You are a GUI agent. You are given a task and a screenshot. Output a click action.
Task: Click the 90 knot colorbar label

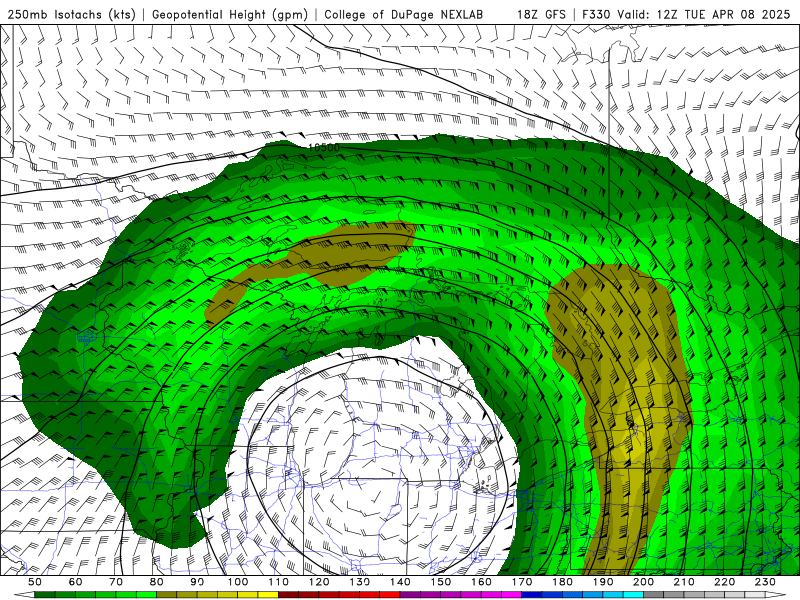[197, 582]
